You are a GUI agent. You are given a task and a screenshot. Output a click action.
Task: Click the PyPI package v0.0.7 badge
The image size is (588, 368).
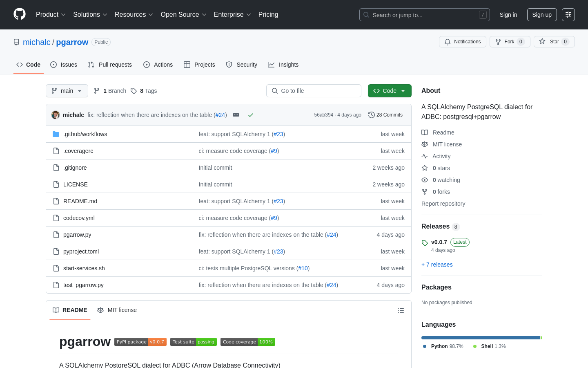pos(140,342)
